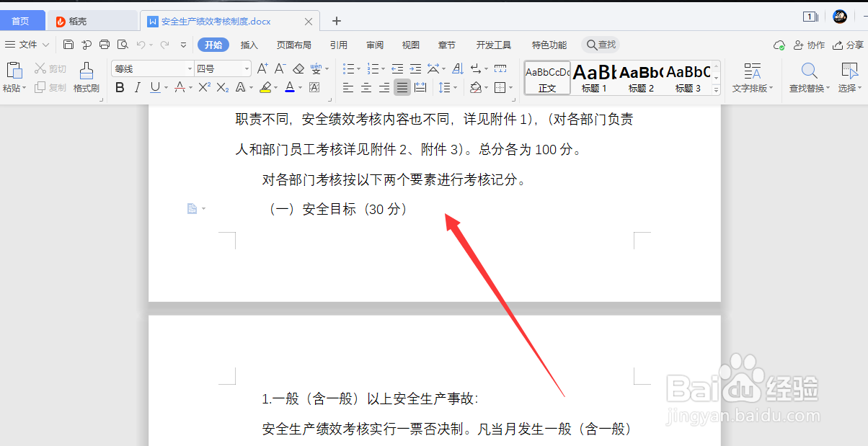Toggle Underline formatting
This screenshot has height=446, width=868.
(x=155, y=87)
